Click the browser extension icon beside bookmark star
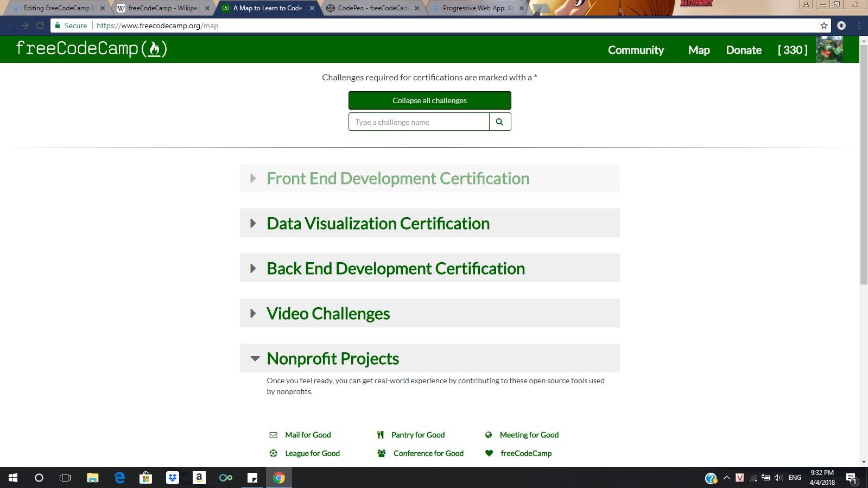Image resolution: width=868 pixels, height=488 pixels. 841,26
